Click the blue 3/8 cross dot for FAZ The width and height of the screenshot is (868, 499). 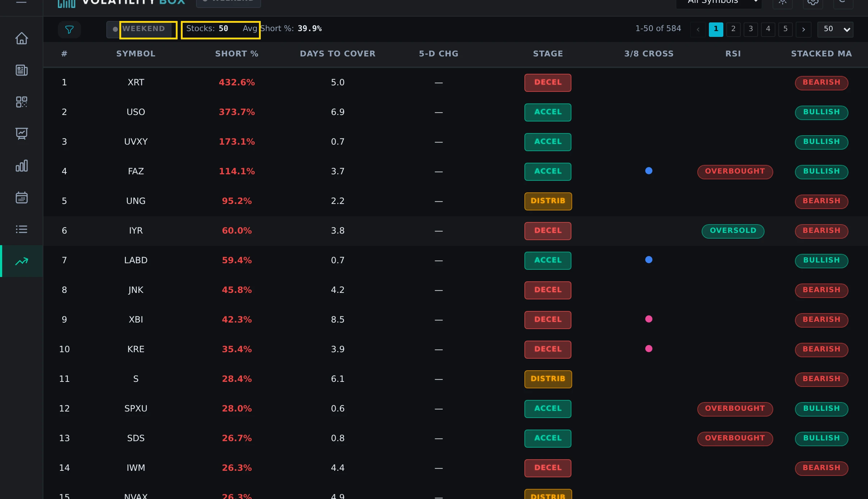point(649,171)
